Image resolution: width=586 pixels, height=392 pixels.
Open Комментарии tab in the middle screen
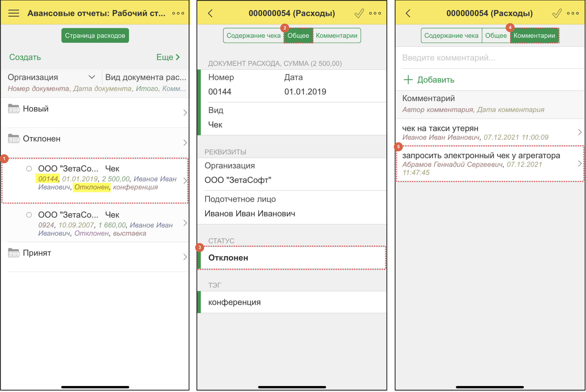tap(337, 35)
